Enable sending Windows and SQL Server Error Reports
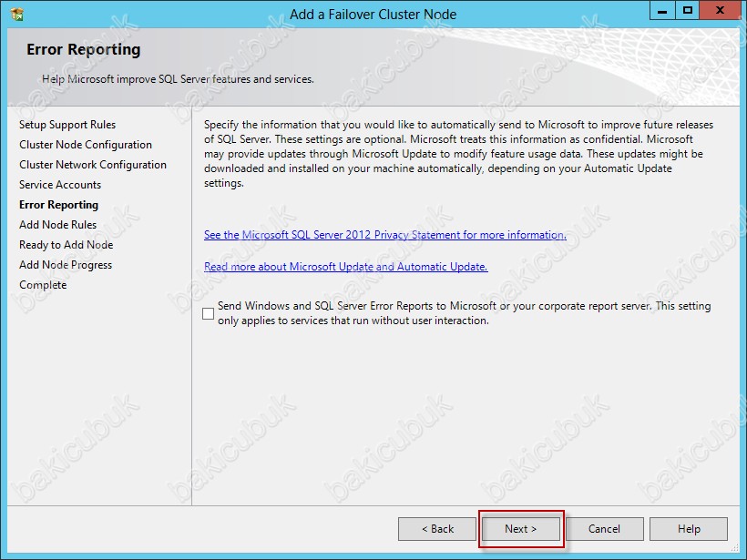Screen dimensions: 747x560 click(209, 313)
